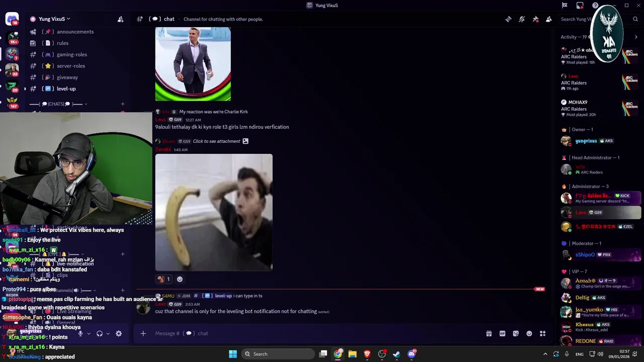
Task: Click the invite members icon near Yung VixuS
Action: pos(120,19)
